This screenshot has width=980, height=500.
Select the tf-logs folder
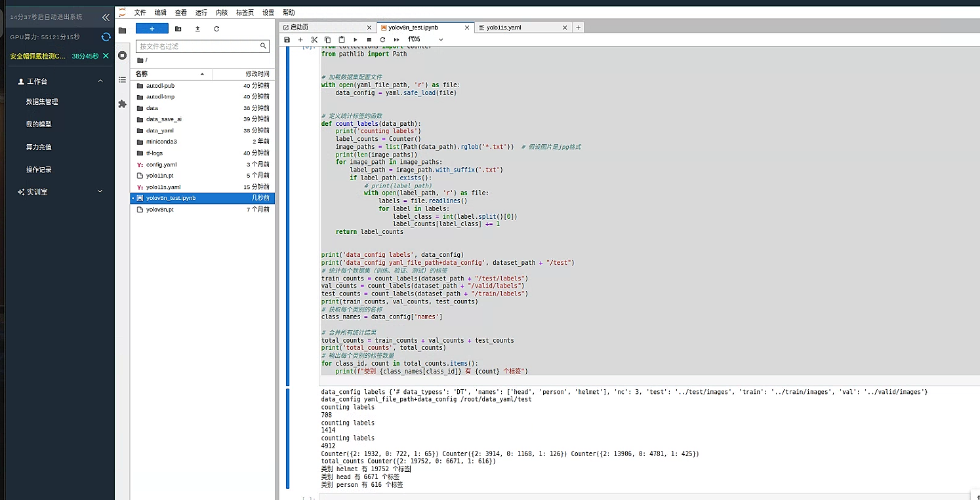203,153
